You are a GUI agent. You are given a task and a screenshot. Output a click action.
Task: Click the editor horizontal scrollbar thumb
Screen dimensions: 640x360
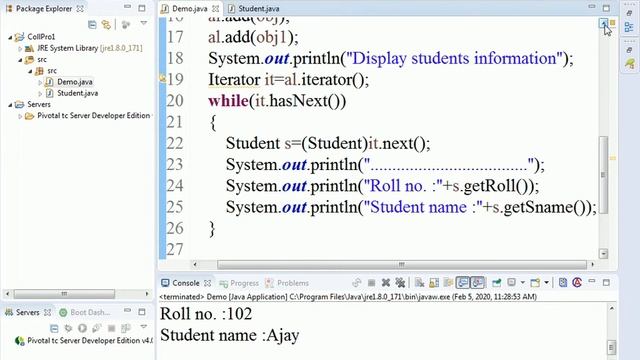(x=402, y=265)
